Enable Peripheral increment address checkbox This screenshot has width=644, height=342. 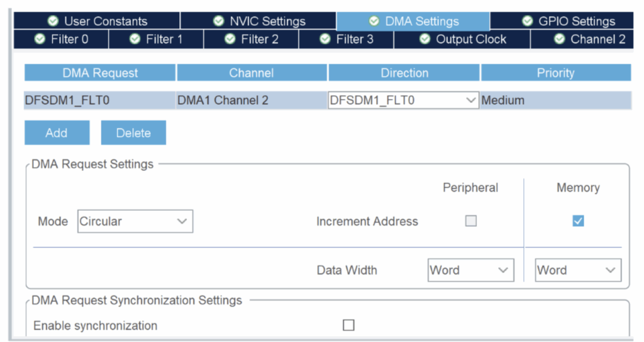[x=470, y=221]
